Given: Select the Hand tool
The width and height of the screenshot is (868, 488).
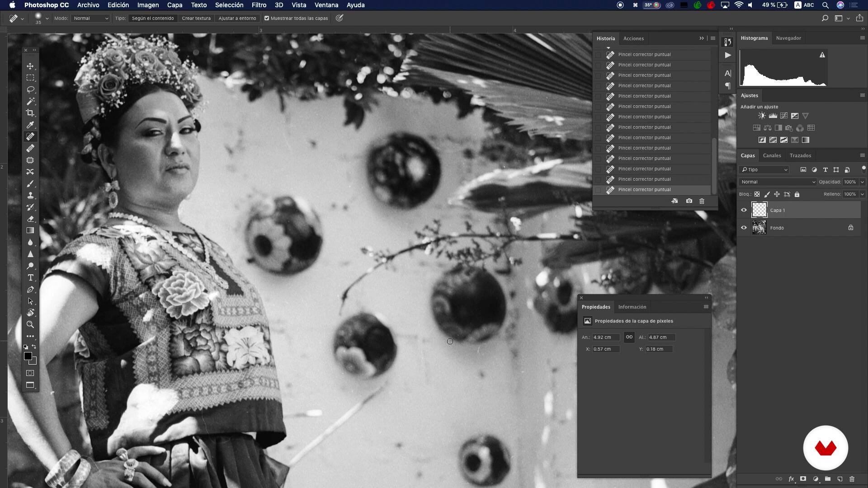Looking at the screenshot, I should pyautogui.click(x=30, y=313).
